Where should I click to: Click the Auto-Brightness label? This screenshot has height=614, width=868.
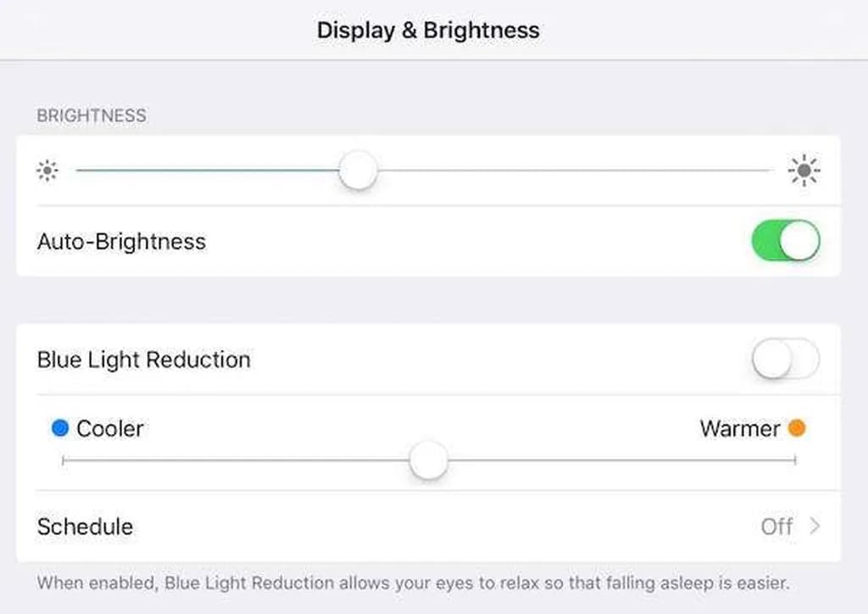[121, 242]
